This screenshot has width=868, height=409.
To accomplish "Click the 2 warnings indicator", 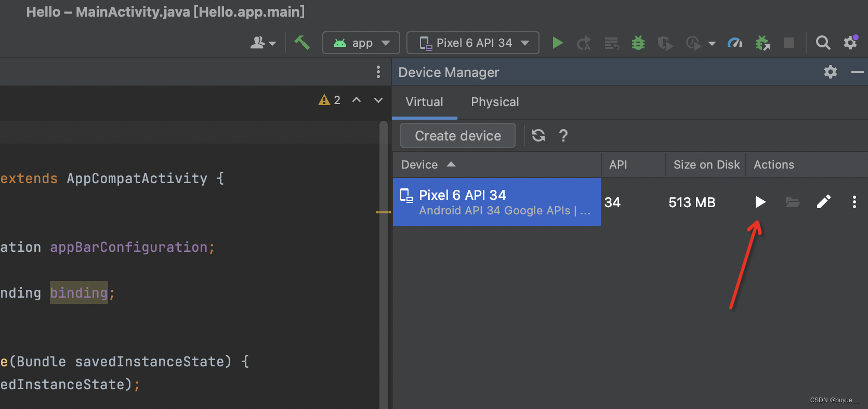I will (330, 100).
